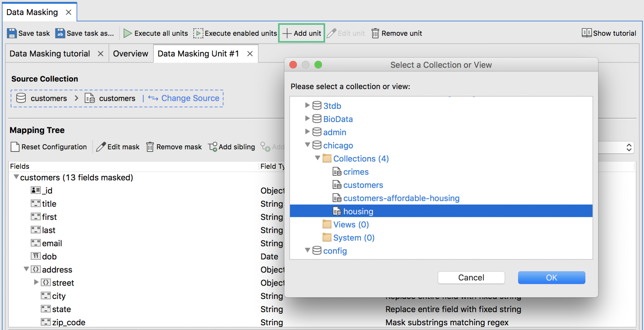Execute all units
The height and width of the screenshot is (330, 644).
pyautogui.click(x=156, y=33)
